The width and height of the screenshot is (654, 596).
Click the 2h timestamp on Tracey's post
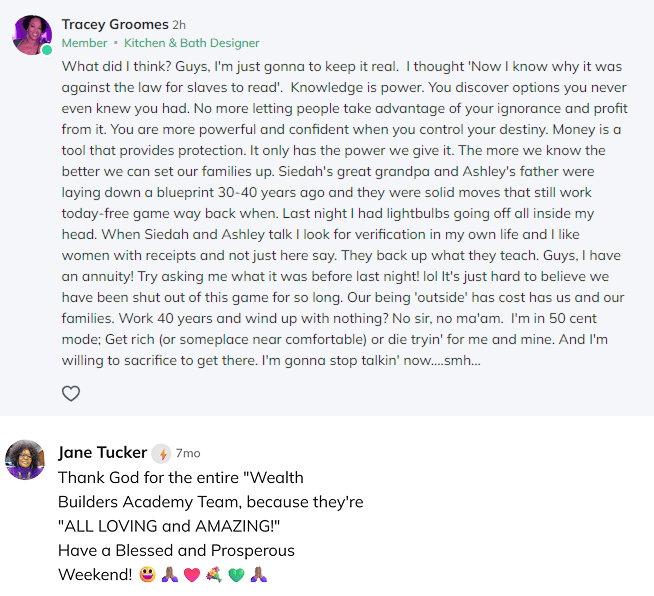(179, 24)
